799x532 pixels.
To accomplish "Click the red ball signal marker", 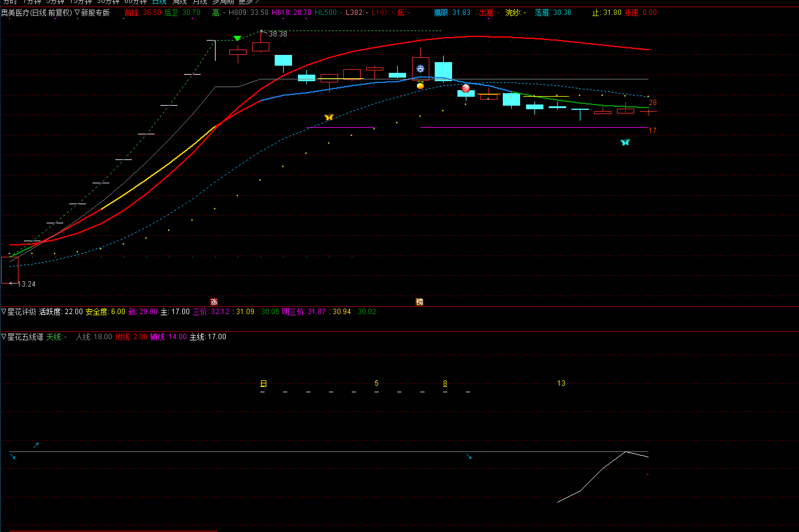I will click(466, 88).
